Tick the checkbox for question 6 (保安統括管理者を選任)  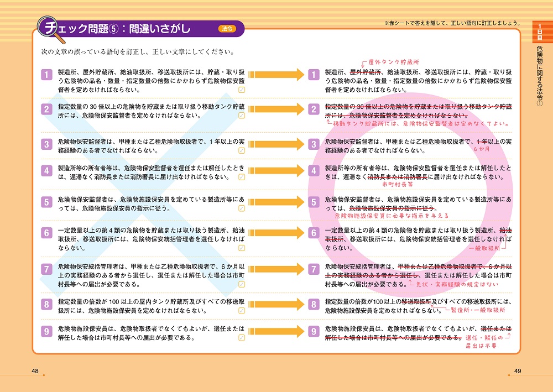pyautogui.click(x=242, y=248)
